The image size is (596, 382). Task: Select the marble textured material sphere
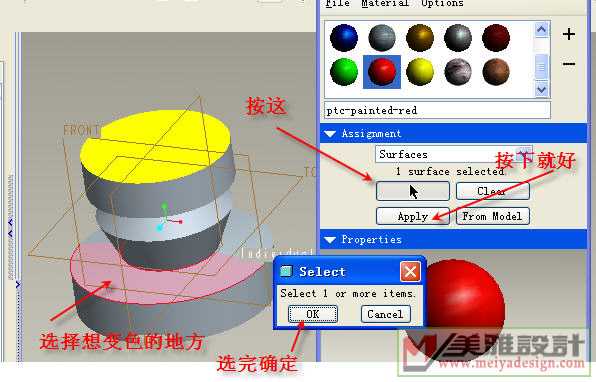pos(458,72)
